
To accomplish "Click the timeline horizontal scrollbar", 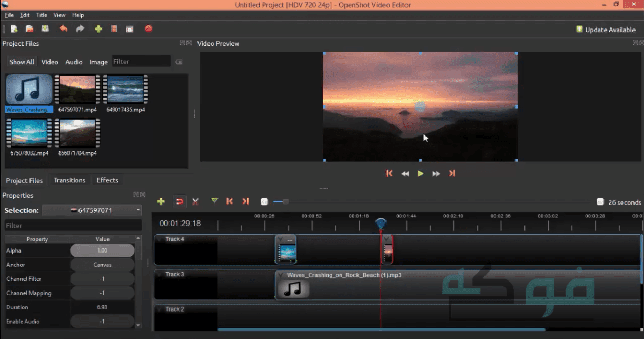I will coord(381,330).
